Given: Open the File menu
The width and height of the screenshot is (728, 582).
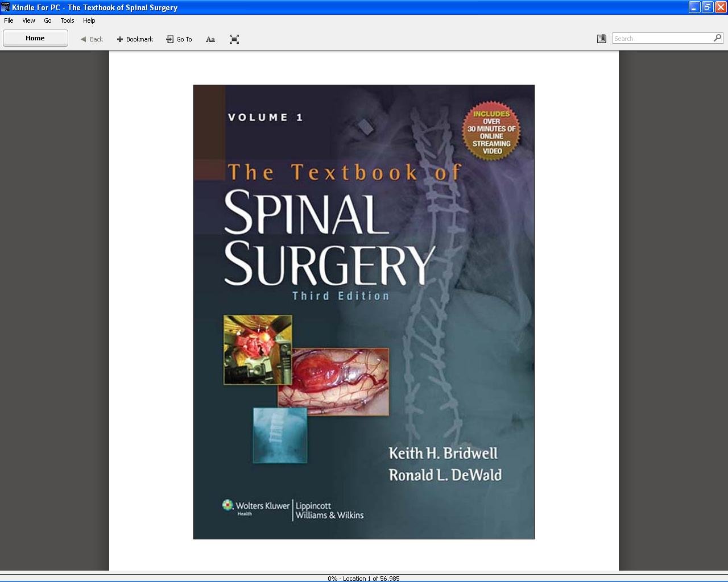Looking at the screenshot, I should [9, 20].
